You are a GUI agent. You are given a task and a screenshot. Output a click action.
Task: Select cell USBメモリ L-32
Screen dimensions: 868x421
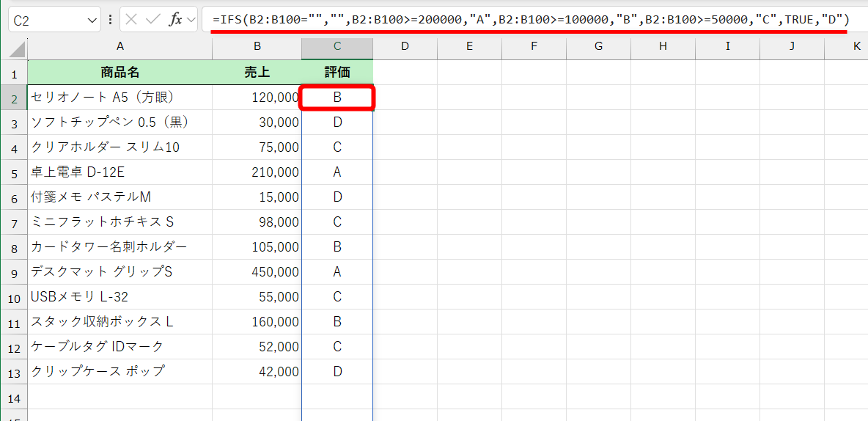119,297
